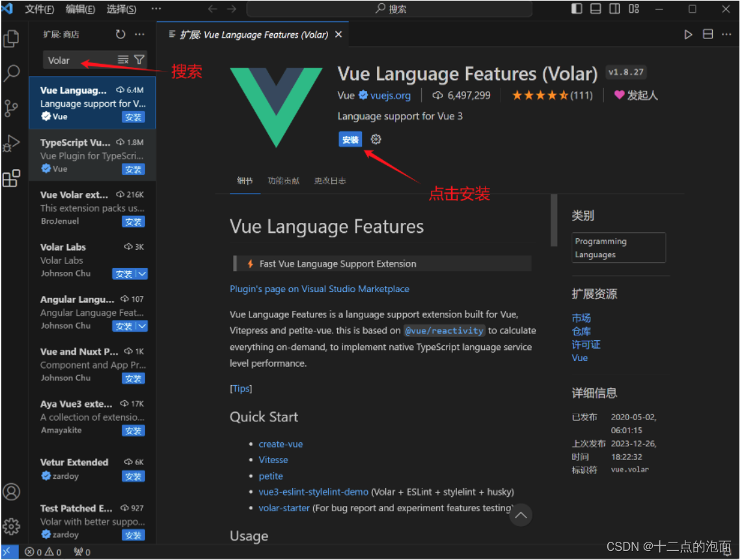This screenshot has height=560, width=742.
Task: Click the Extensions icon in the activity bar
Action: (12, 178)
